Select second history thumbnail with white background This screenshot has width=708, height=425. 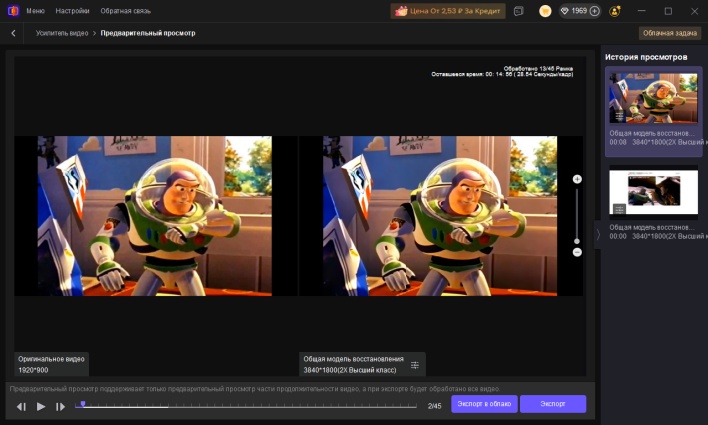pos(653,192)
